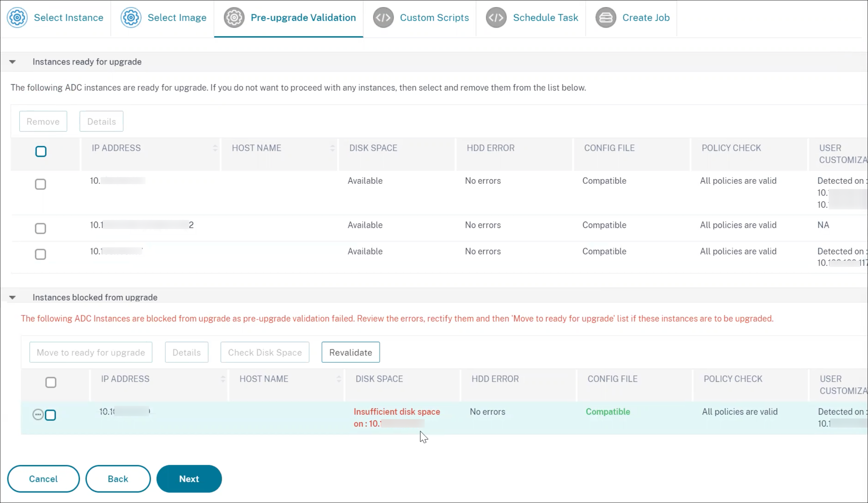This screenshot has height=503, width=868.
Task: Click the Select Instance gear icon
Action: (x=17, y=18)
